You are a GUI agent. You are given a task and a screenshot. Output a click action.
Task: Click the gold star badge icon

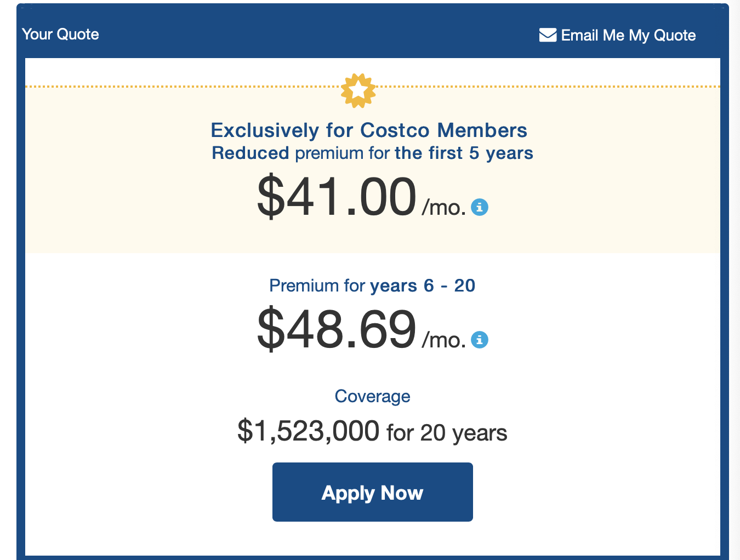pyautogui.click(x=358, y=90)
